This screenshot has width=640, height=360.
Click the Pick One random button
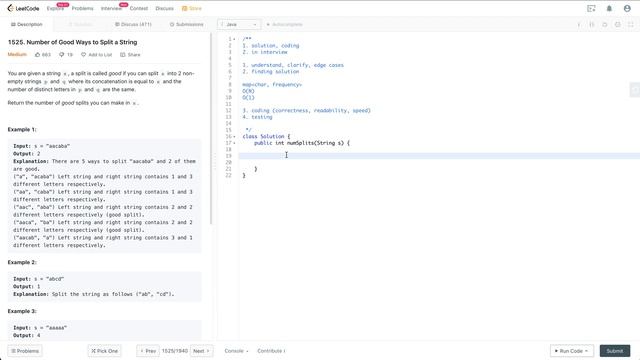(x=104, y=351)
